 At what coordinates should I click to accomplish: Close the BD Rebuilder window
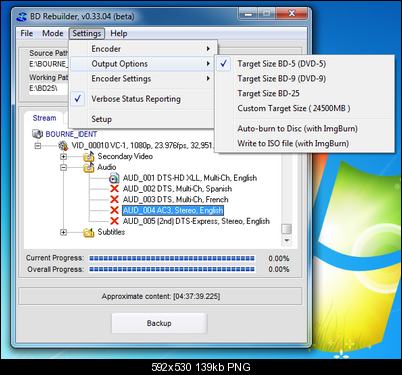pyautogui.click(x=291, y=14)
